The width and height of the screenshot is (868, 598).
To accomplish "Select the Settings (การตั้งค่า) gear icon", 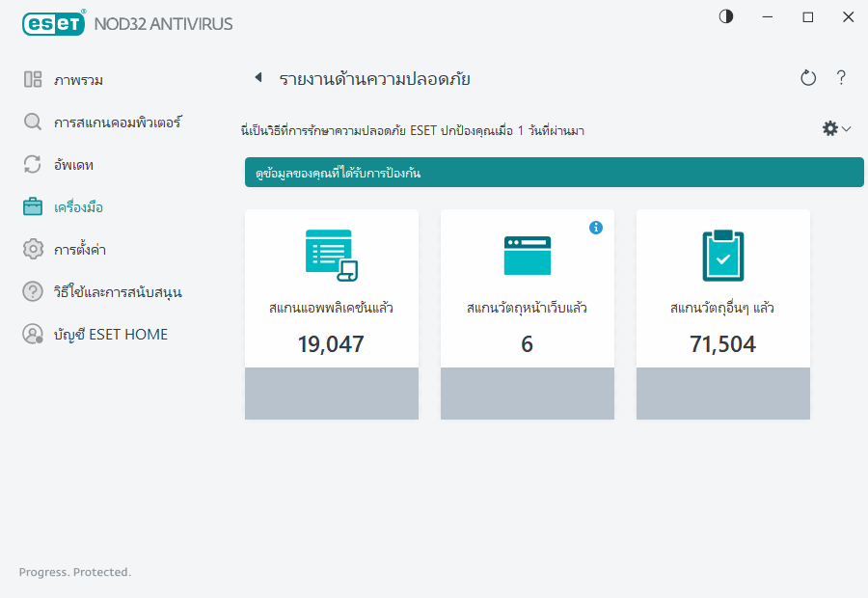I will (32, 249).
